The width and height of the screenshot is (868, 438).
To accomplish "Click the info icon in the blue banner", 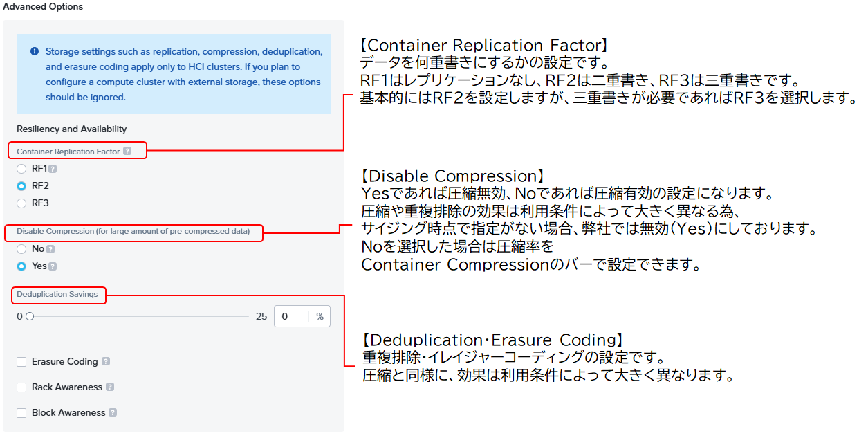I will click(35, 51).
